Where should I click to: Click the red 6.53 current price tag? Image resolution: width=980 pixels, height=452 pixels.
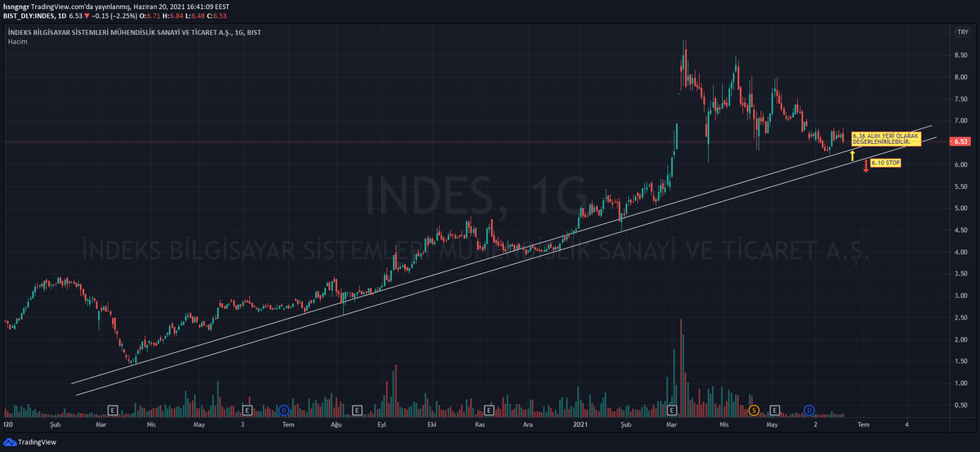(x=960, y=141)
